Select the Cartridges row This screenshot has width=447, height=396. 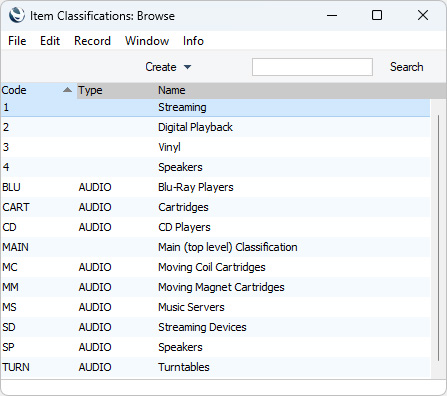point(215,207)
